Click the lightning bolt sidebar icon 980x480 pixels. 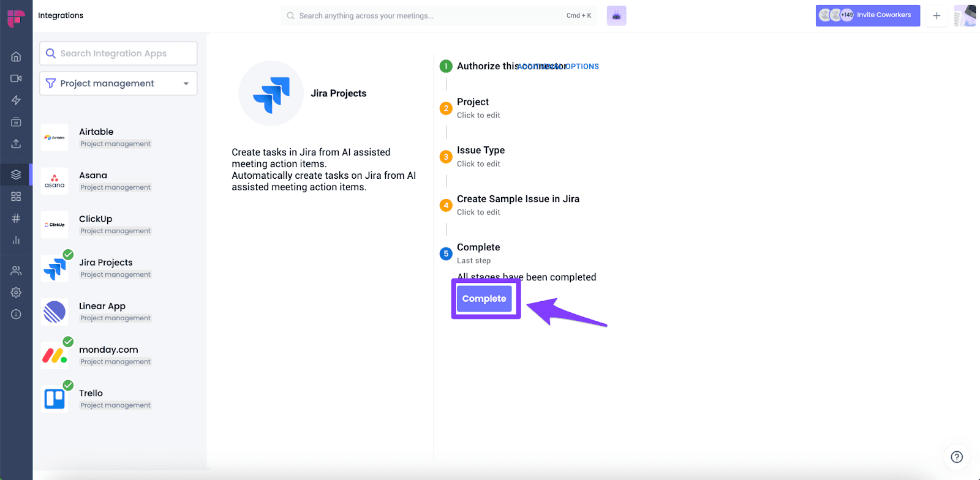click(x=16, y=100)
